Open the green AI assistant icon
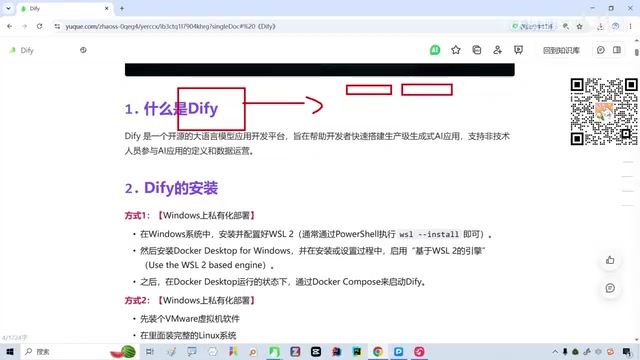The image size is (640, 360). [435, 50]
